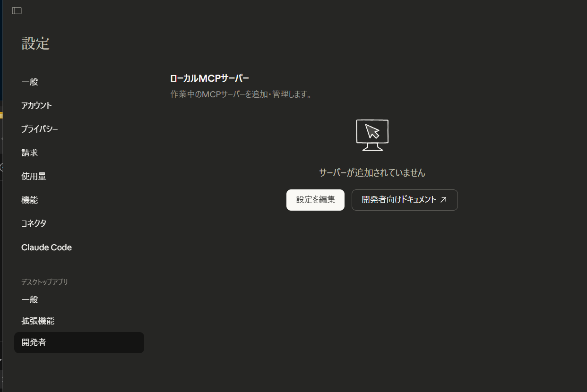Screen dimensions: 587x392
Task: Click the サーバーが追加されていません message
Action: coord(372,173)
